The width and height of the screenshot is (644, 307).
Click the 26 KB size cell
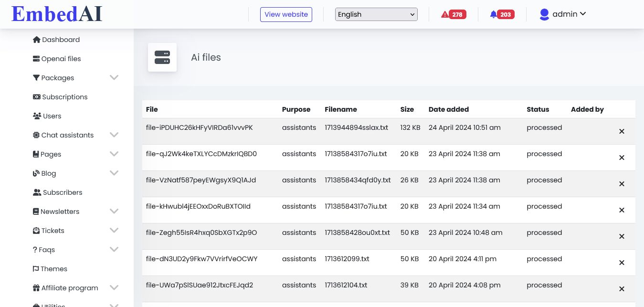tap(410, 180)
